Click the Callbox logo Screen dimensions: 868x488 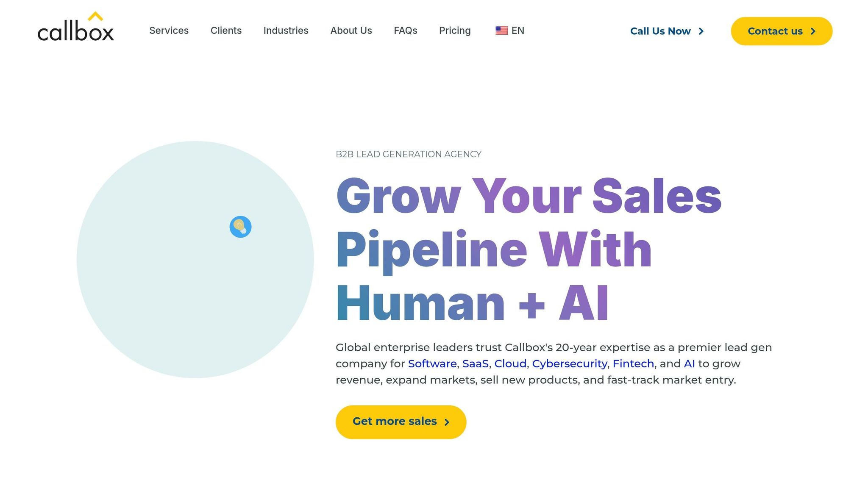pos(76,28)
